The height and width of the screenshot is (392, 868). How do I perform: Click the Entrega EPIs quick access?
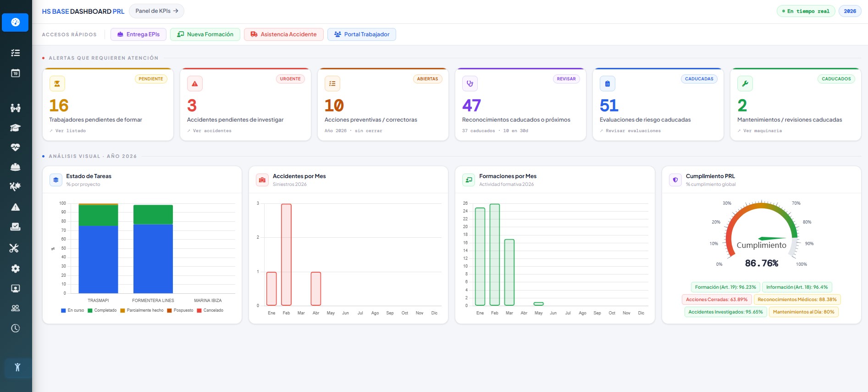point(138,34)
